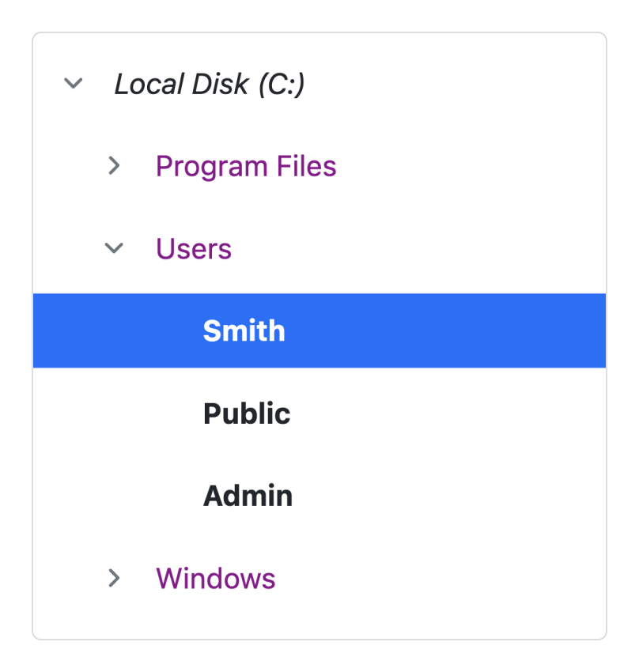
Task: Click the down arrow icon beside Users
Action: pyautogui.click(x=115, y=248)
